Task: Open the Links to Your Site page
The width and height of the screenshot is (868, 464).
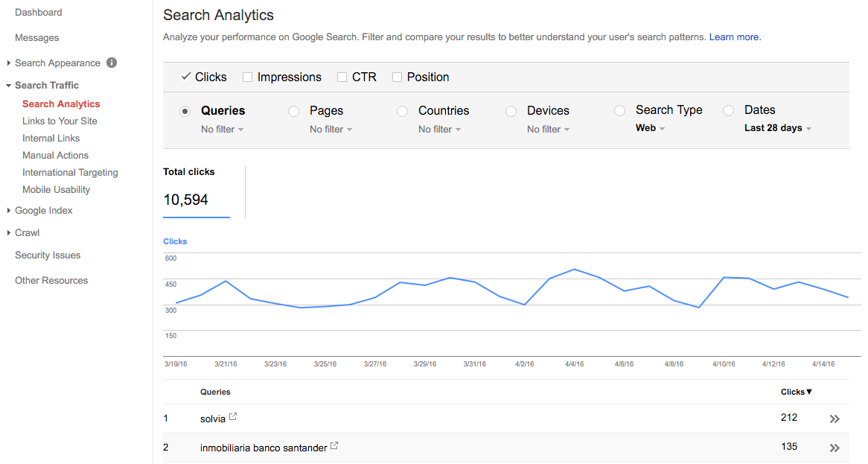Action: [59, 121]
